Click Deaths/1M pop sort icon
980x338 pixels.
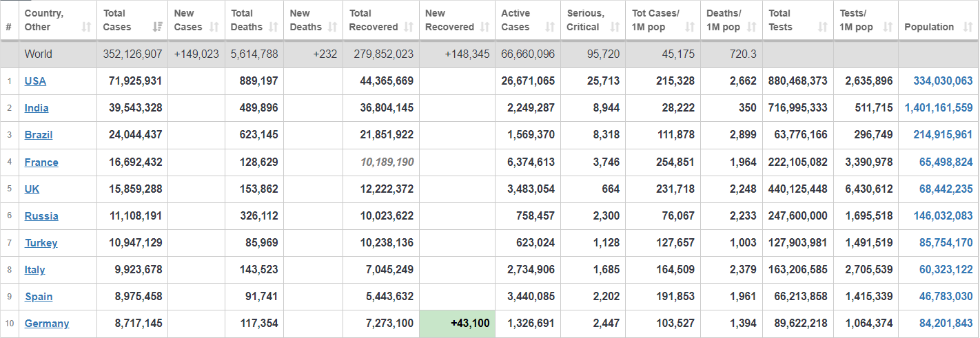[752, 28]
